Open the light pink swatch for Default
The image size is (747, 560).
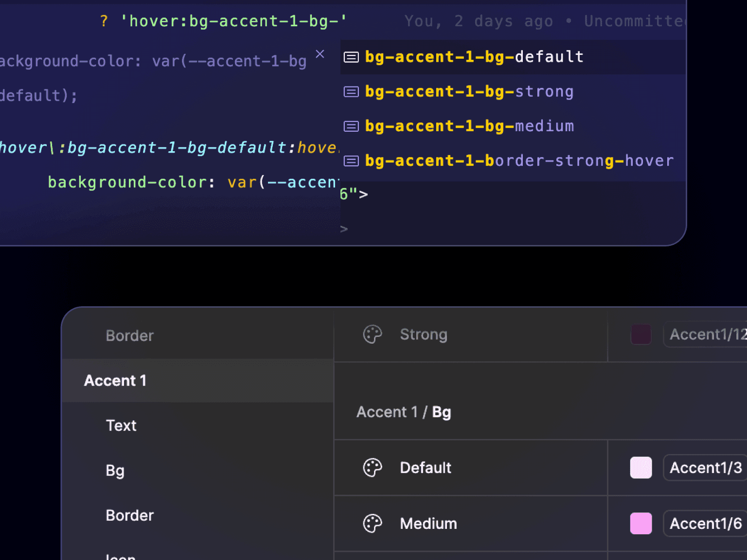coord(641,468)
